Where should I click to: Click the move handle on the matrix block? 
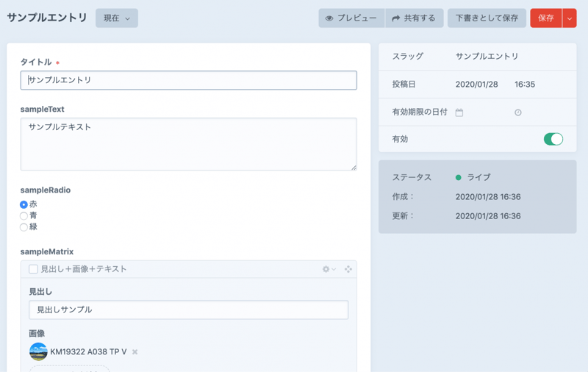click(348, 269)
